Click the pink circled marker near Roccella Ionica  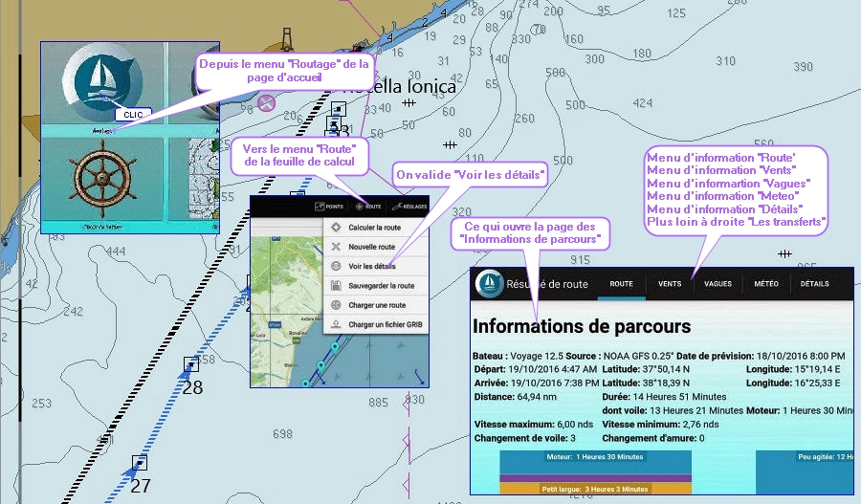tap(266, 103)
